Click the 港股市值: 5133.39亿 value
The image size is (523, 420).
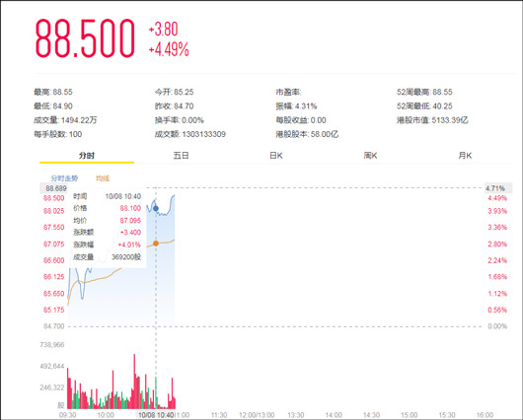pyautogui.click(x=432, y=120)
